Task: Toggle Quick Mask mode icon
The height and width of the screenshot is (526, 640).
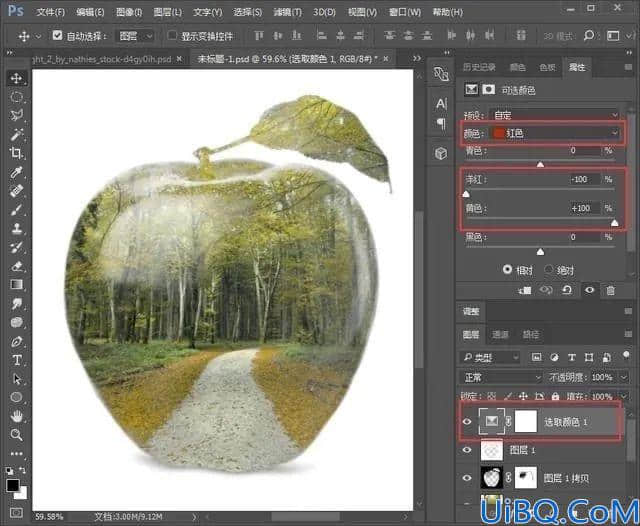Action: point(16,512)
